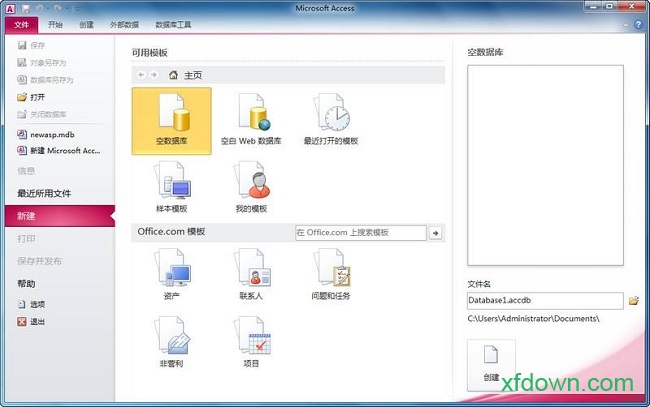Click the 创建 Create database button

click(x=491, y=365)
